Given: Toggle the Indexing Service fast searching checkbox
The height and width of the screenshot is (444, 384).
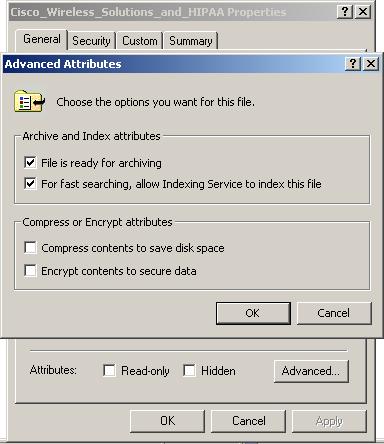Looking at the screenshot, I should pos(30,183).
